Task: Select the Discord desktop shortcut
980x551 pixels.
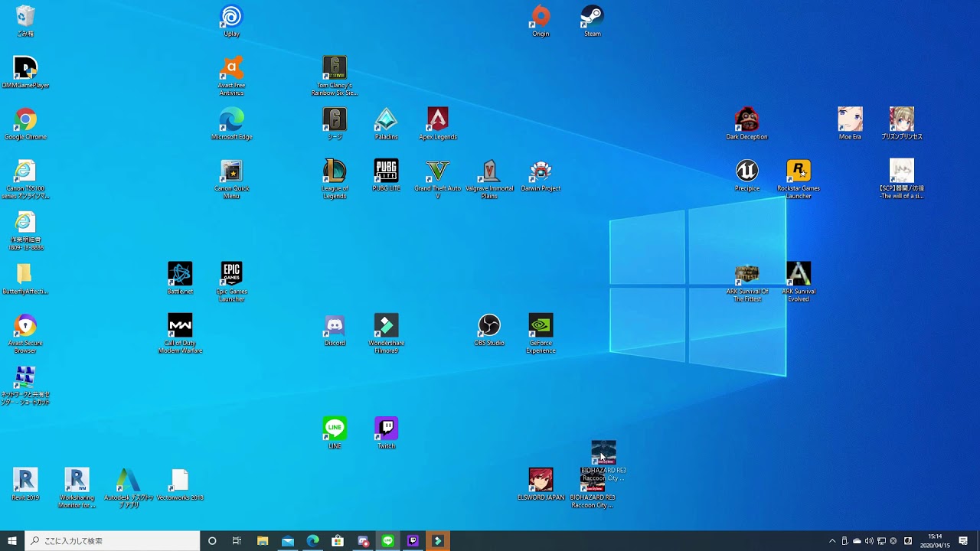Action: tap(335, 330)
